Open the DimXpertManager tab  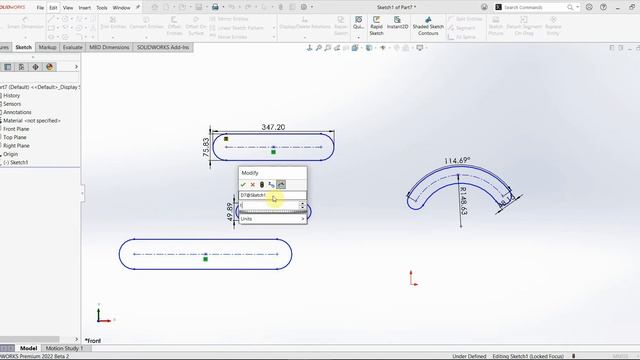pos(36,67)
